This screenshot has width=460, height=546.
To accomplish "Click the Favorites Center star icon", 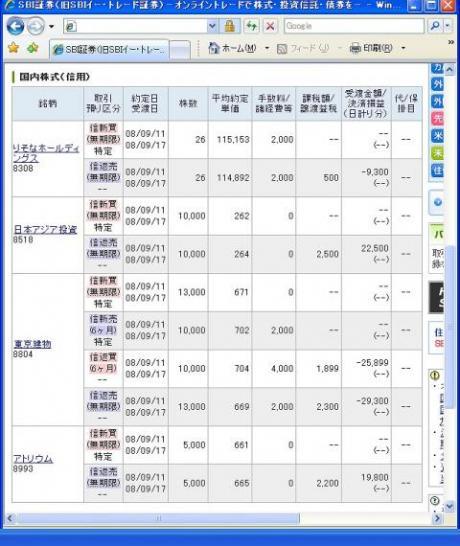I will point(14,48).
